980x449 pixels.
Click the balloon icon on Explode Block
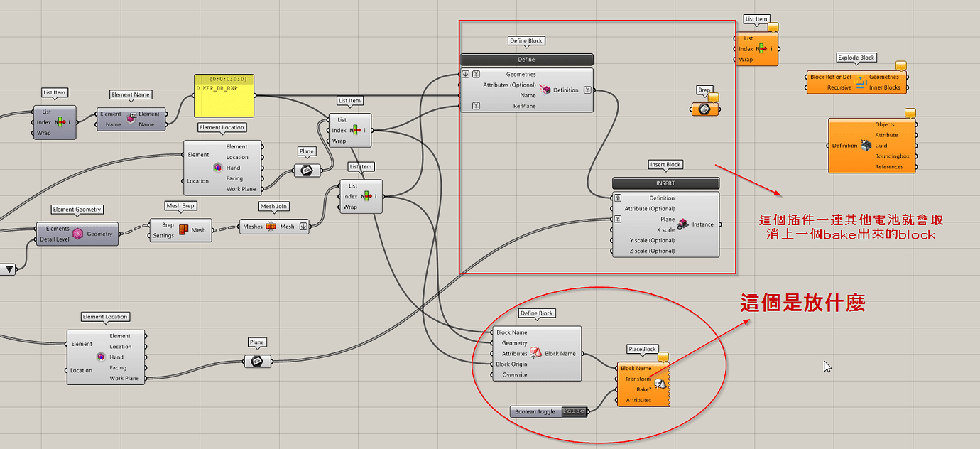coord(901,66)
